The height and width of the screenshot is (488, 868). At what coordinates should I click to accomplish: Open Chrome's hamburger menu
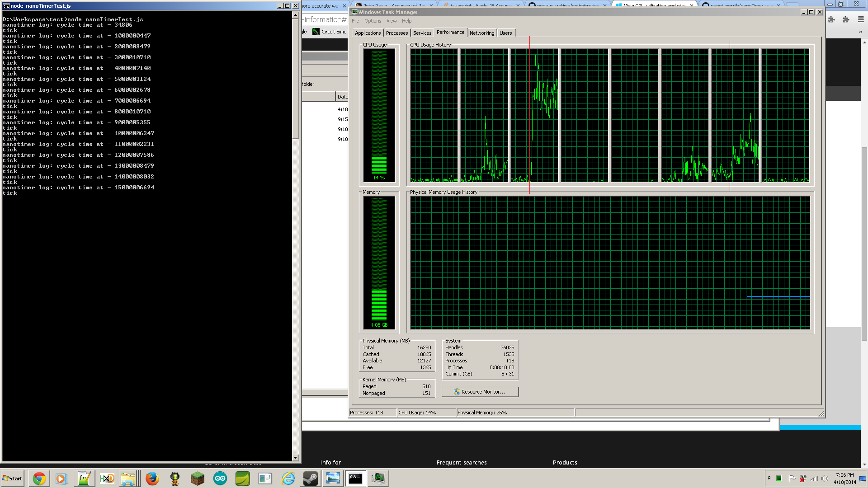pos(861,19)
